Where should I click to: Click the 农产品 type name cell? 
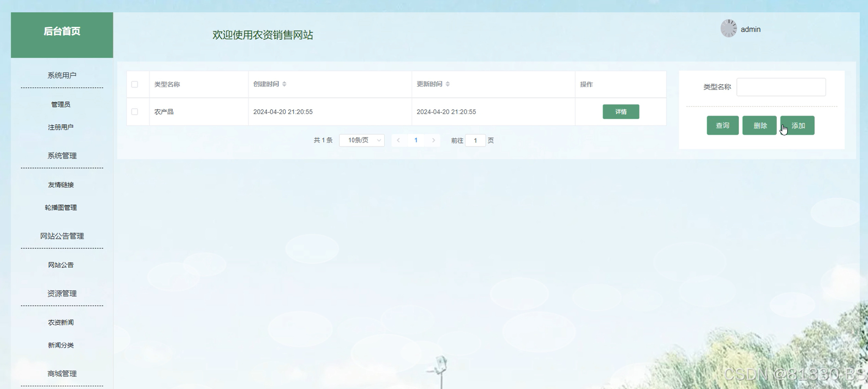(199, 112)
